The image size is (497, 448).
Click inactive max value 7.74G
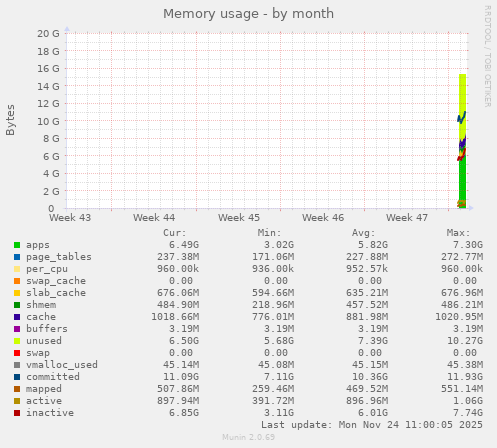tap(468, 413)
